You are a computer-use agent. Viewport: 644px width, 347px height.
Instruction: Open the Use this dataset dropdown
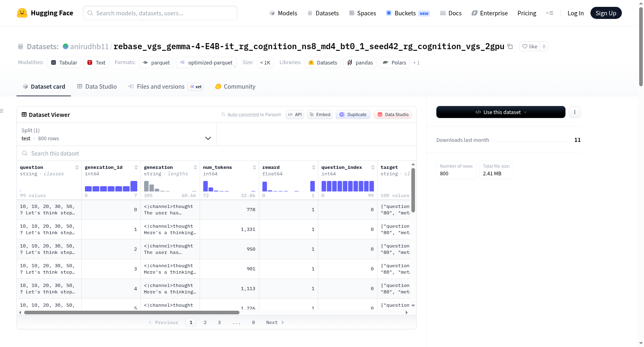pyautogui.click(x=501, y=112)
